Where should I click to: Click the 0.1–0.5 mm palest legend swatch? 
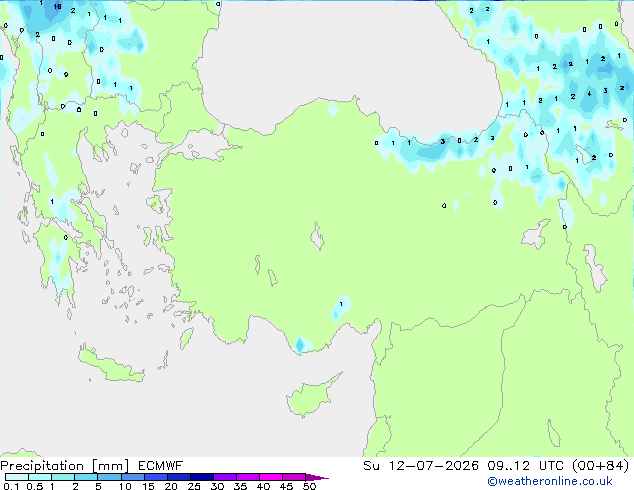(x=17, y=477)
